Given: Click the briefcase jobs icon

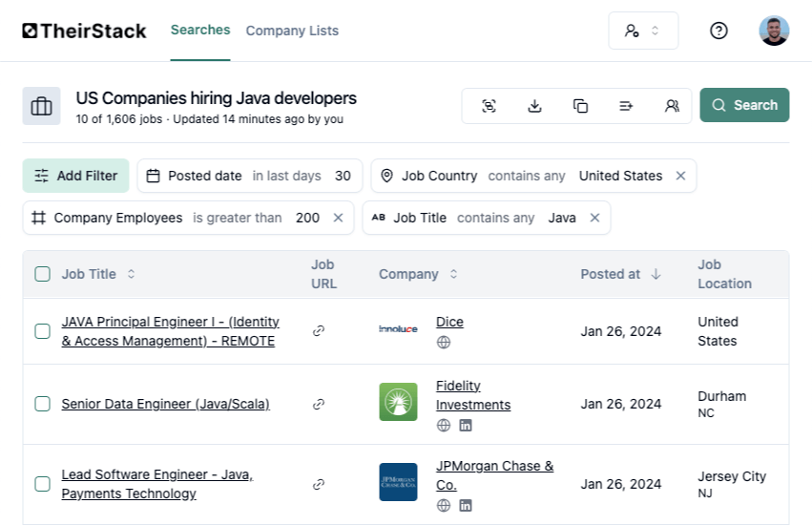Looking at the screenshot, I should coord(41,106).
